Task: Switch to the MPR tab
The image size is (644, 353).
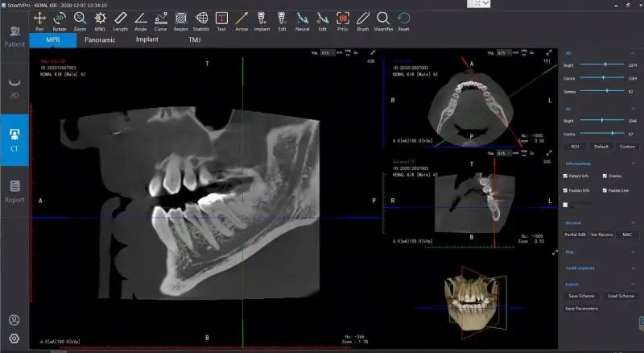Action: coord(53,40)
